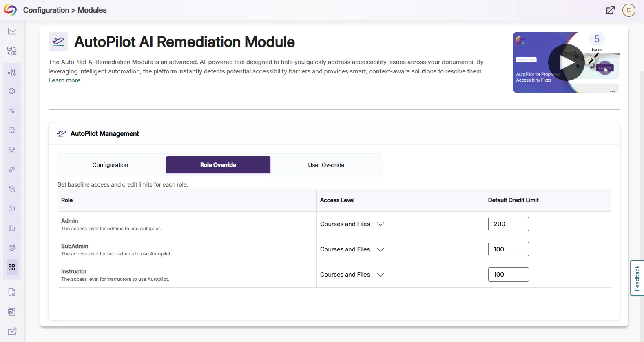
Task: Open the vertical sliders configuration sidebar icon
Action: [12, 73]
